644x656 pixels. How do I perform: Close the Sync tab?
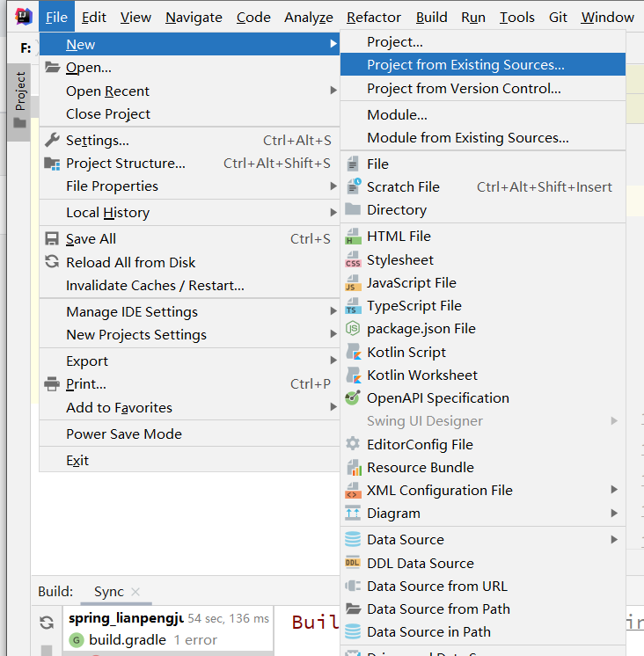click(135, 592)
